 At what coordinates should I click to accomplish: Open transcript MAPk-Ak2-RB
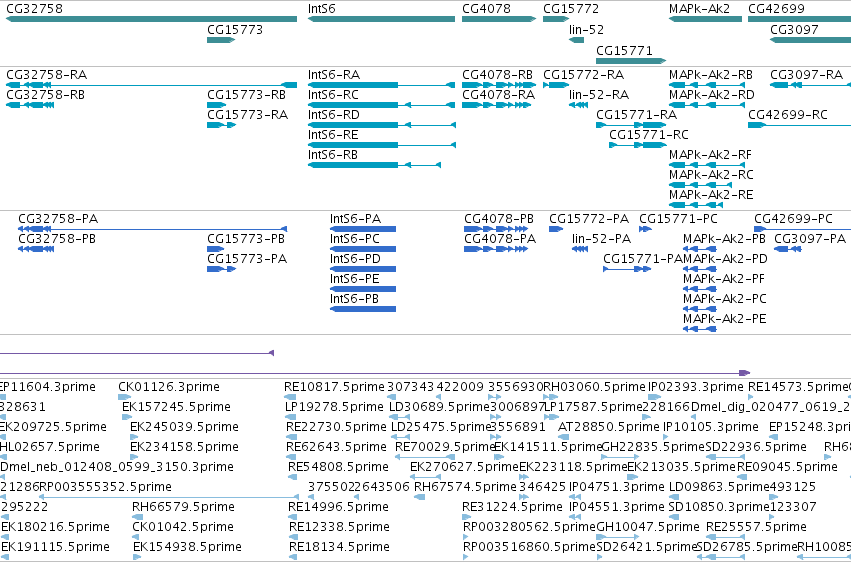click(x=710, y=74)
